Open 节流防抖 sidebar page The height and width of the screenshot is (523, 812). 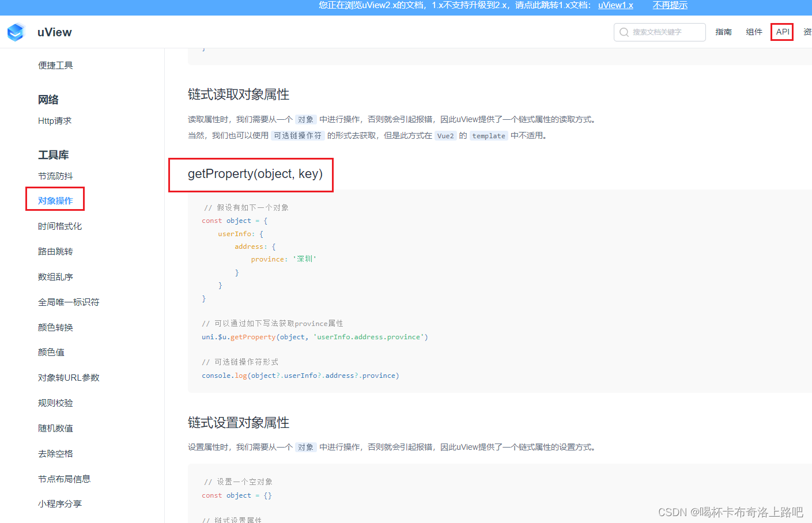[55, 176]
